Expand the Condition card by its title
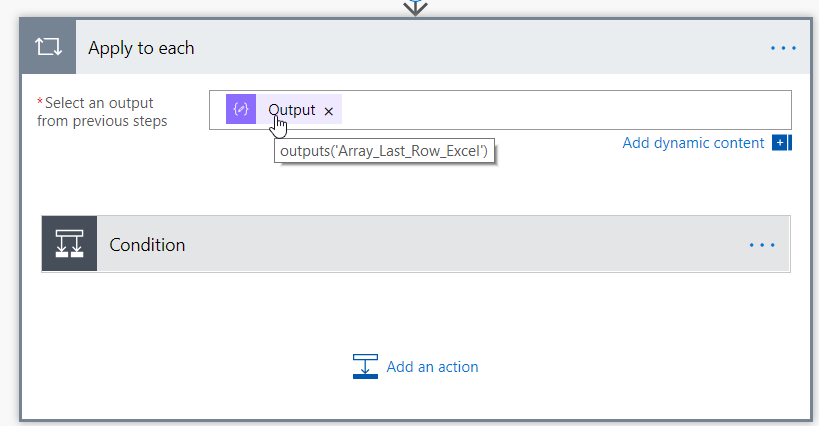 [x=147, y=245]
